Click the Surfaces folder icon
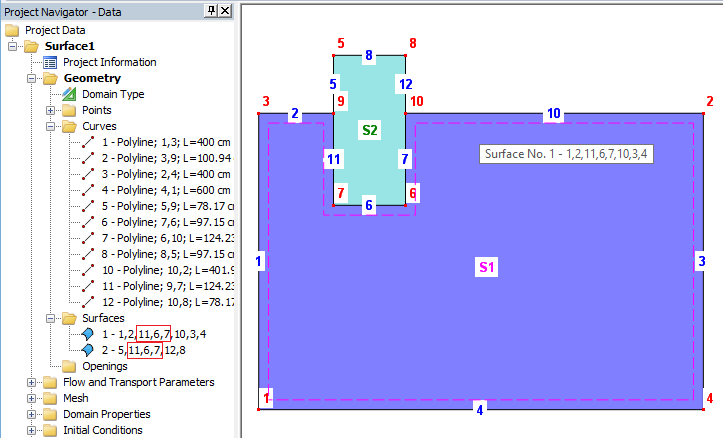 69,318
